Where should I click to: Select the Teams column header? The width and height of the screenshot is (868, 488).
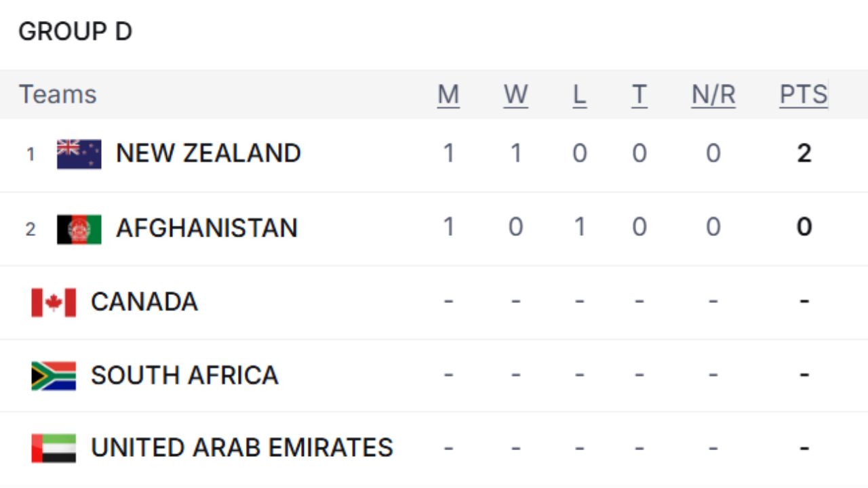(57, 94)
